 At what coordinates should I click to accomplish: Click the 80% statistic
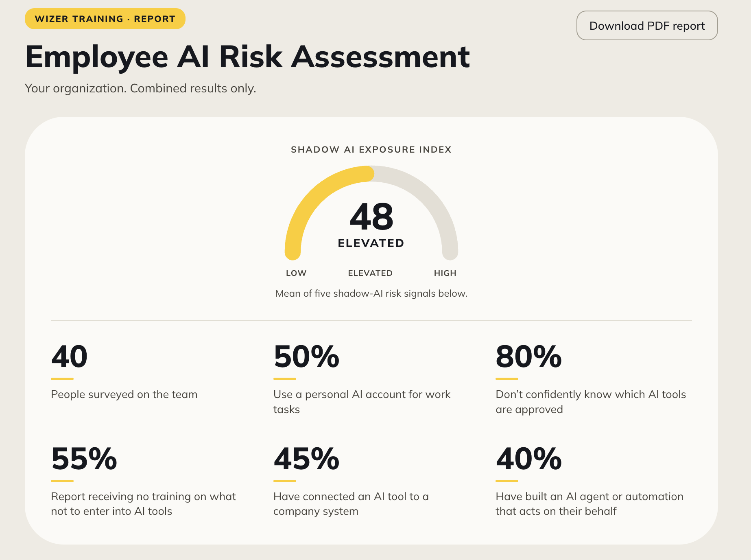(528, 357)
